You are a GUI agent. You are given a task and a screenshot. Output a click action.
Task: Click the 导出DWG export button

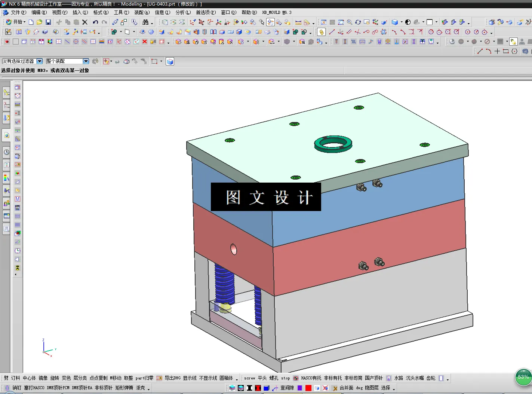pyautogui.click(x=172, y=378)
